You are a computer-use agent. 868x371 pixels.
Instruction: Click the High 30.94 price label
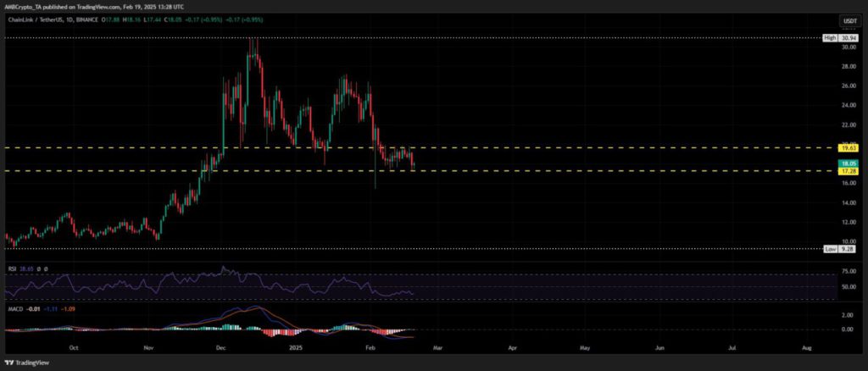point(839,38)
